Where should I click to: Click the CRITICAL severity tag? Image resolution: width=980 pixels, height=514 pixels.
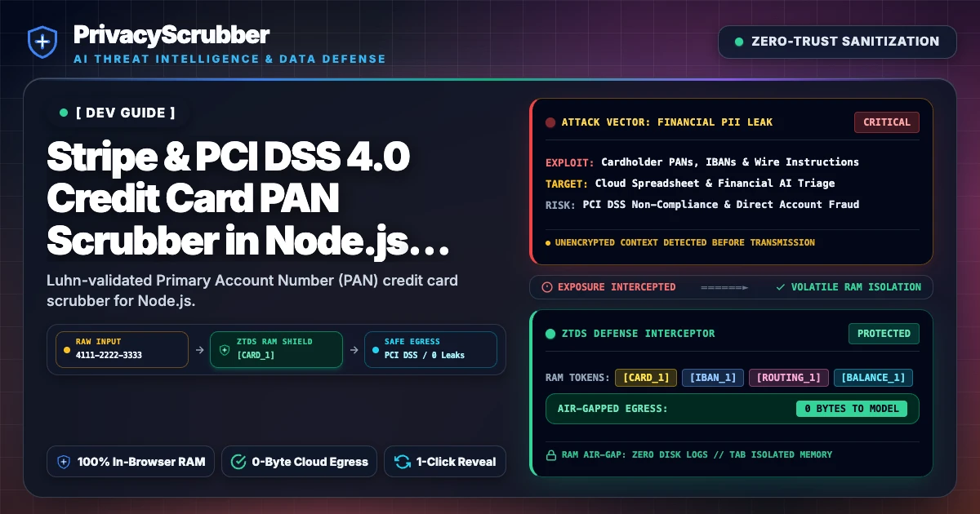point(887,122)
